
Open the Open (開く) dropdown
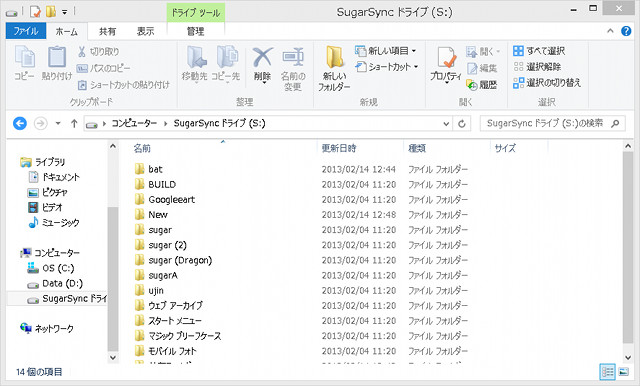484,51
